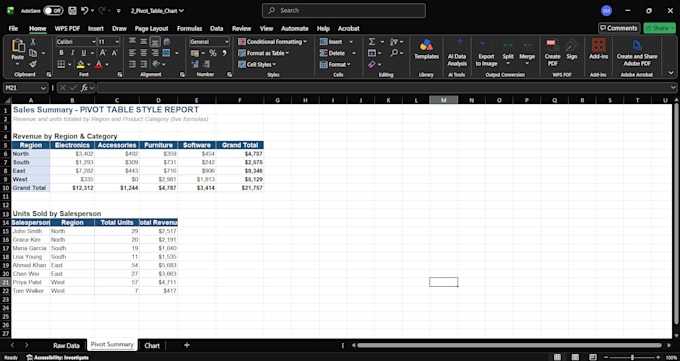
Task: Launch AI Data Analysis
Action: tap(457, 52)
